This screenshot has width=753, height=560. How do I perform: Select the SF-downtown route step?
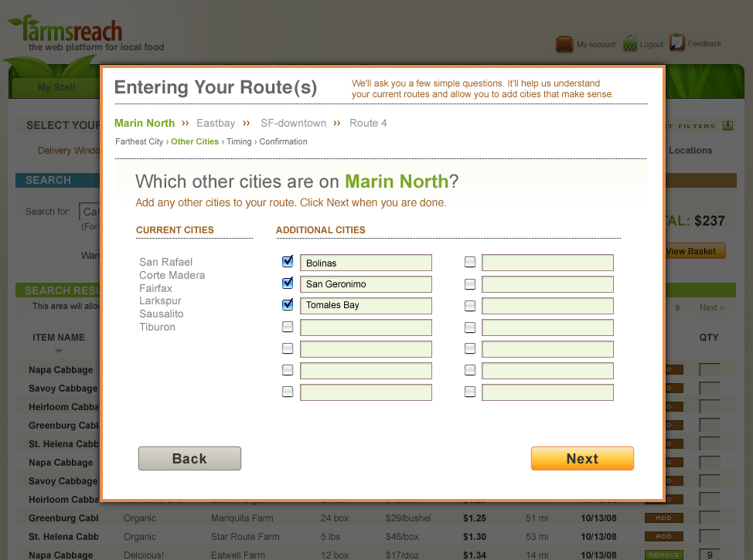(293, 123)
